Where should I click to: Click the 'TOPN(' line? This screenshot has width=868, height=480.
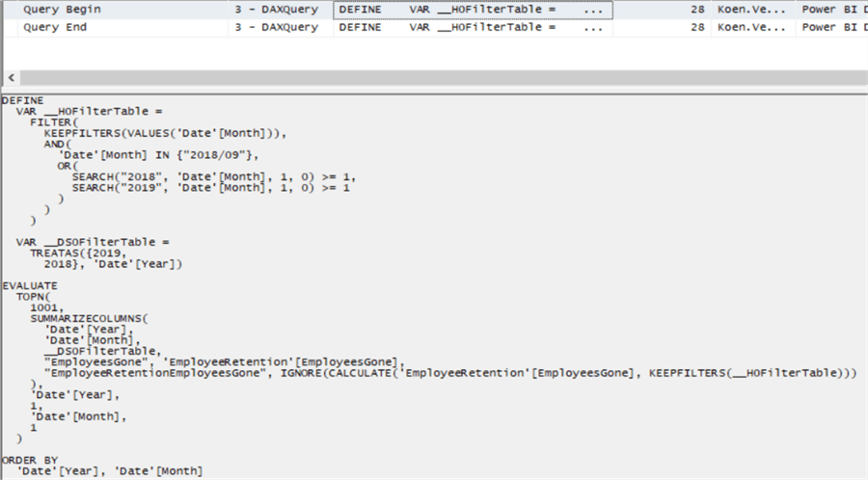(x=33, y=297)
